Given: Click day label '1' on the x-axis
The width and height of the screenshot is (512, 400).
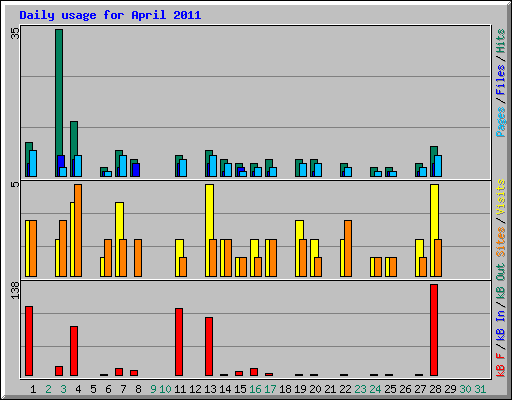Looking at the screenshot, I should click(x=33, y=389).
